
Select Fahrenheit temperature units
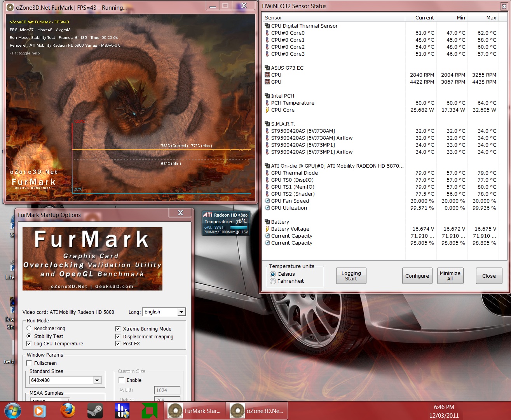(273, 281)
